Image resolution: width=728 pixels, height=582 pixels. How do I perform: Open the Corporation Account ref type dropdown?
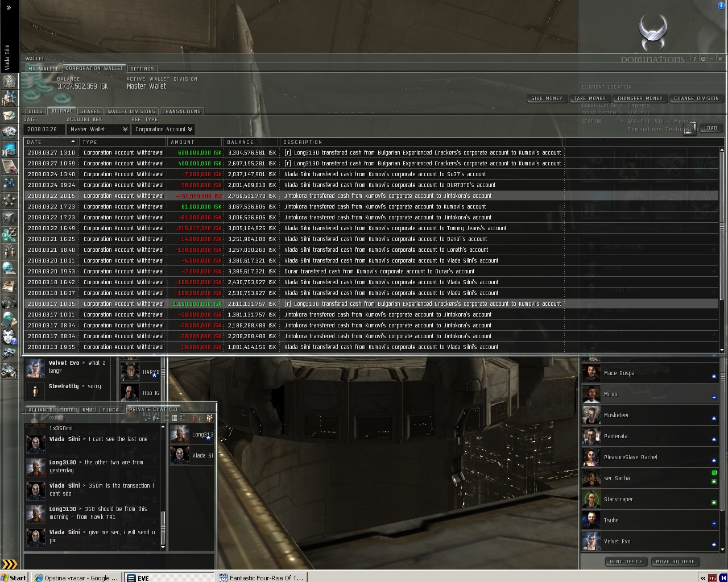tap(163, 130)
